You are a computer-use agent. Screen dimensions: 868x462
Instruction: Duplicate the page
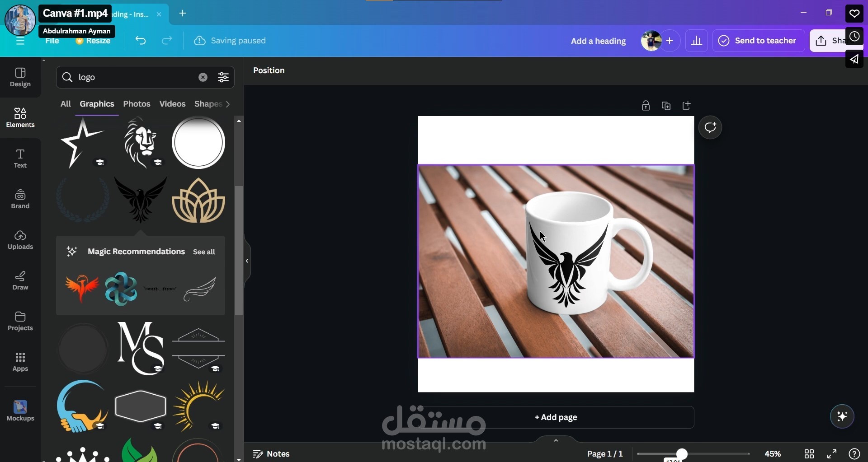tap(666, 106)
